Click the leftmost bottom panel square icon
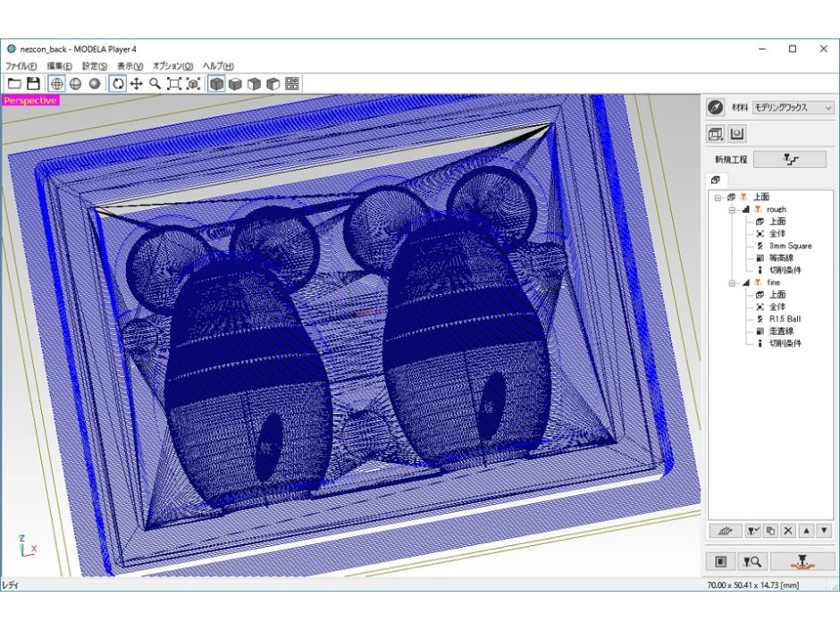Image resolution: width=840 pixels, height=630 pixels. [721, 561]
